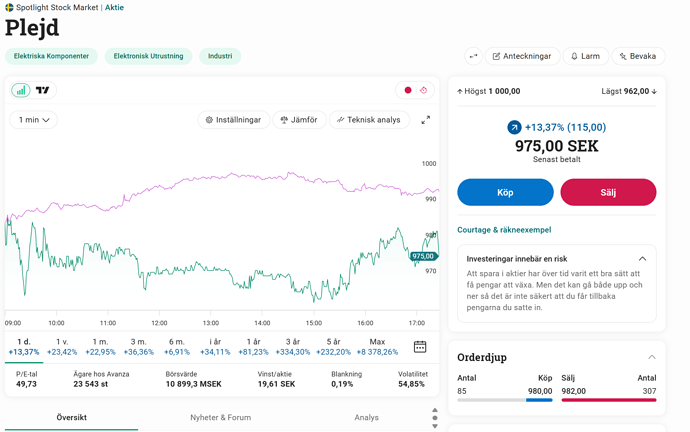Switch to the simple chart view icon
The width and height of the screenshot is (690, 432).
[x=21, y=90]
